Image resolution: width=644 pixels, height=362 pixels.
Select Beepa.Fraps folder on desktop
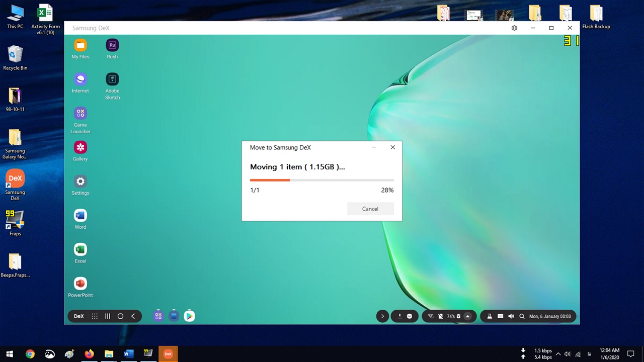tap(15, 265)
